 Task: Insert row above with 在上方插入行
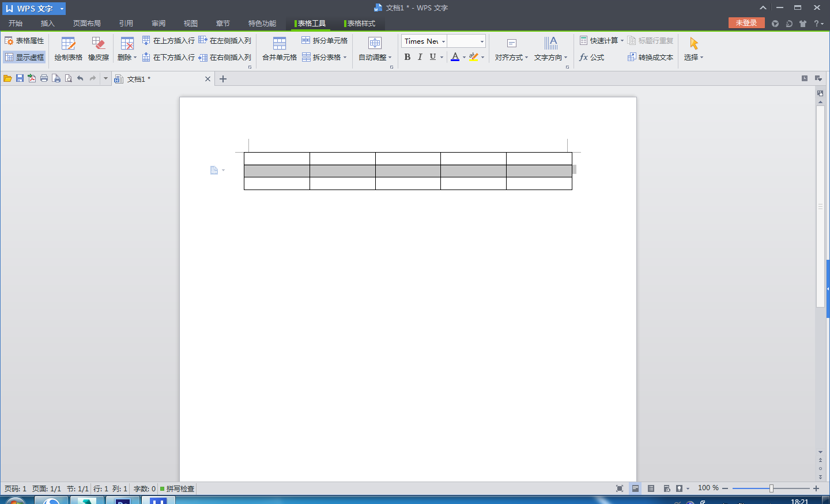168,40
